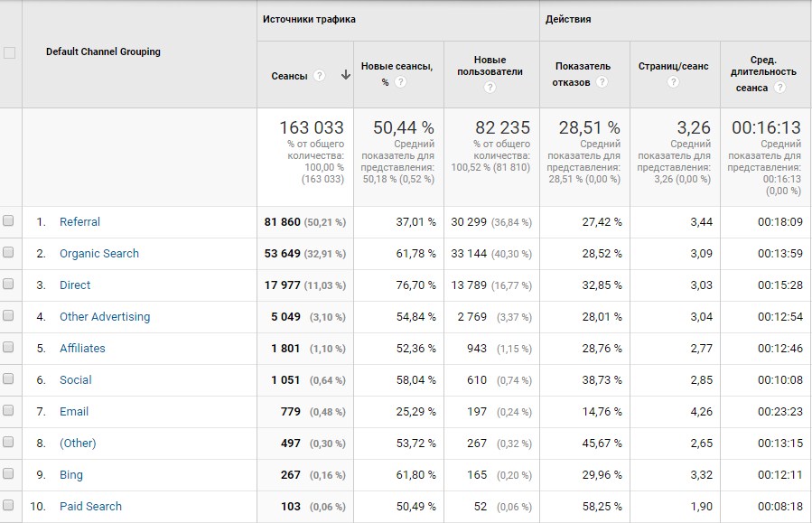
Task: Click the Default Channel Grouping header
Action: (x=103, y=51)
